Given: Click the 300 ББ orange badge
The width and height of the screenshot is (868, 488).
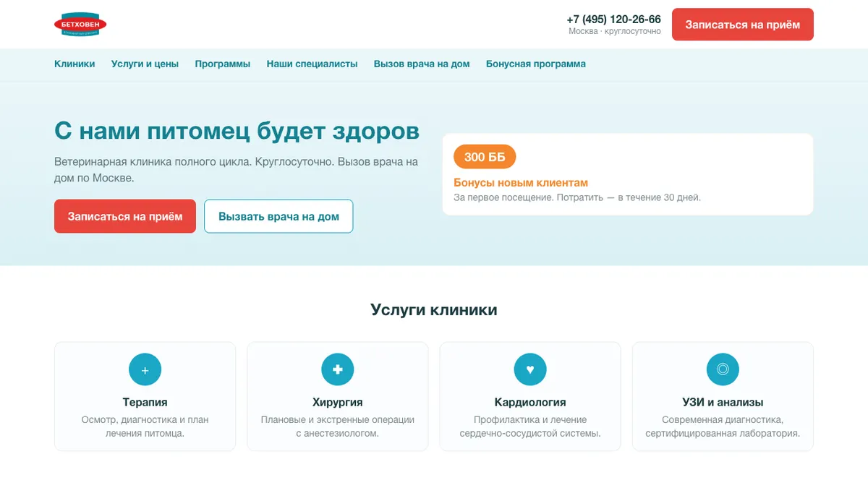Looking at the screenshot, I should (485, 157).
